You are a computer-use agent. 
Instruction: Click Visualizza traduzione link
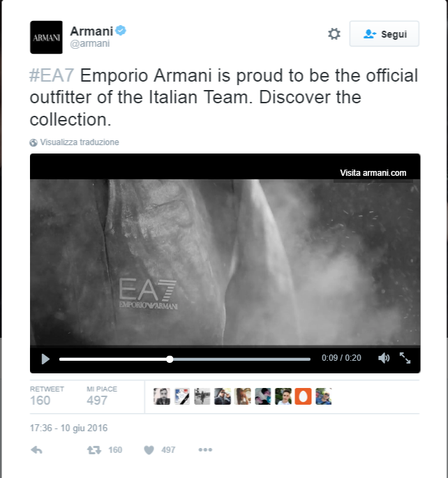pyautogui.click(x=80, y=142)
